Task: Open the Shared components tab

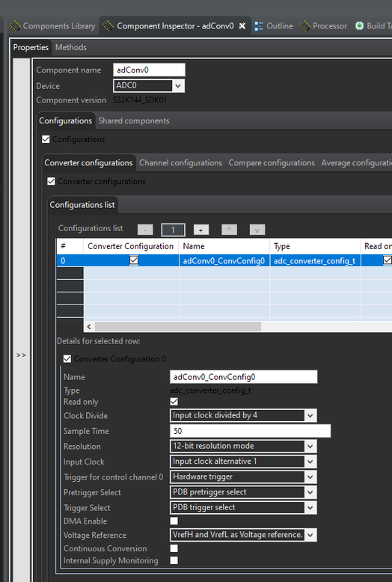Action: (134, 120)
